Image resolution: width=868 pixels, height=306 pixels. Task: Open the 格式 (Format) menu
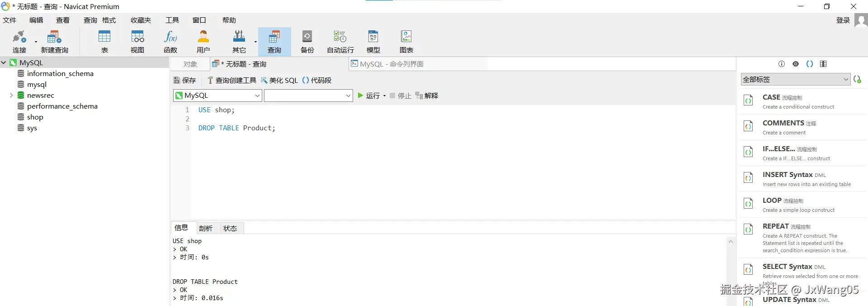click(x=109, y=20)
